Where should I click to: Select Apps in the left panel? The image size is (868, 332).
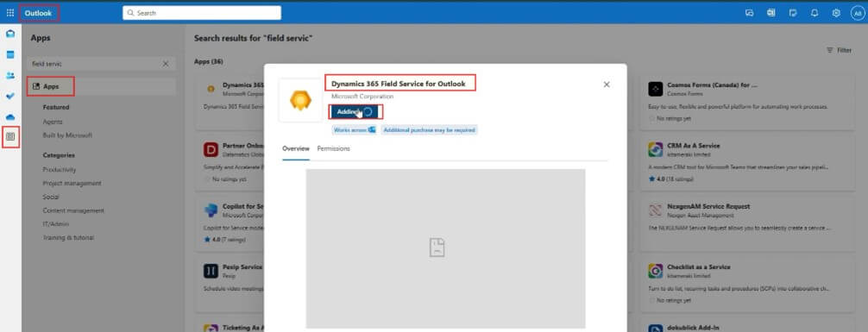coord(101,86)
